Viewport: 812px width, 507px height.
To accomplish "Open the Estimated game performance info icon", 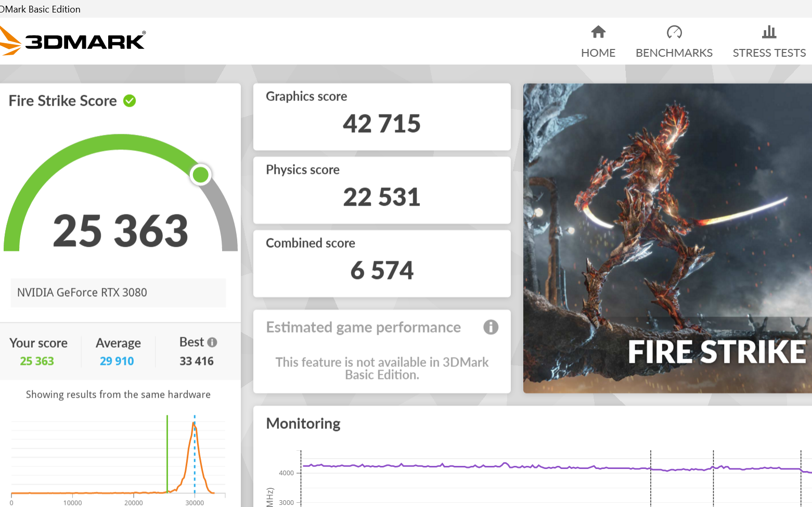I will click(x=491, y=327).
